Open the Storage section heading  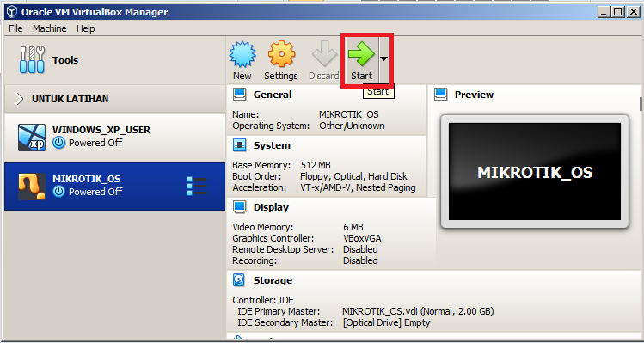[x=273, y=280]
